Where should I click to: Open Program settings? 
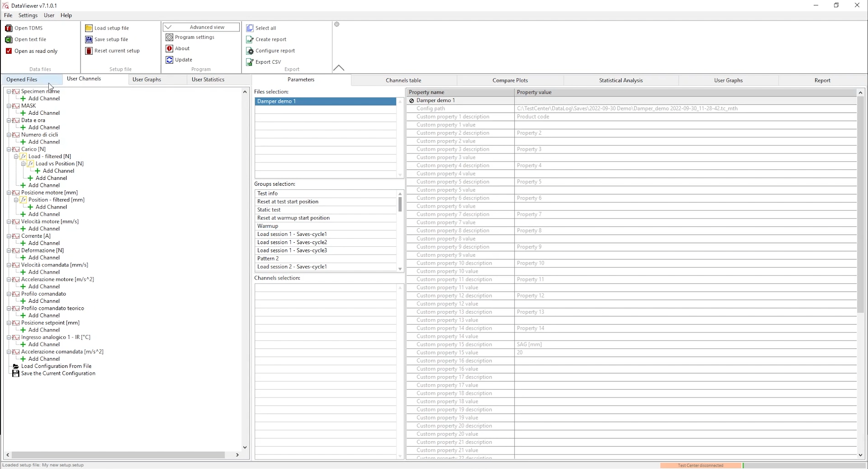point(195,37)
